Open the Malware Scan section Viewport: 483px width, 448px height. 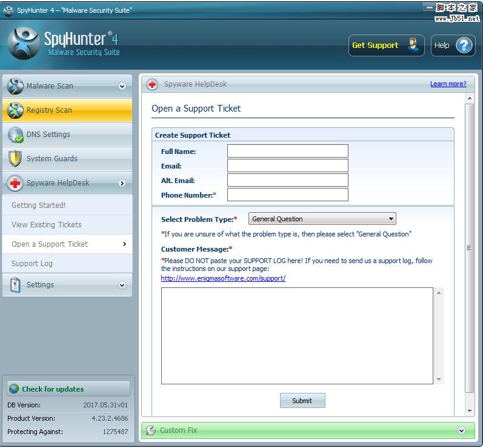[x=67, y=86]
